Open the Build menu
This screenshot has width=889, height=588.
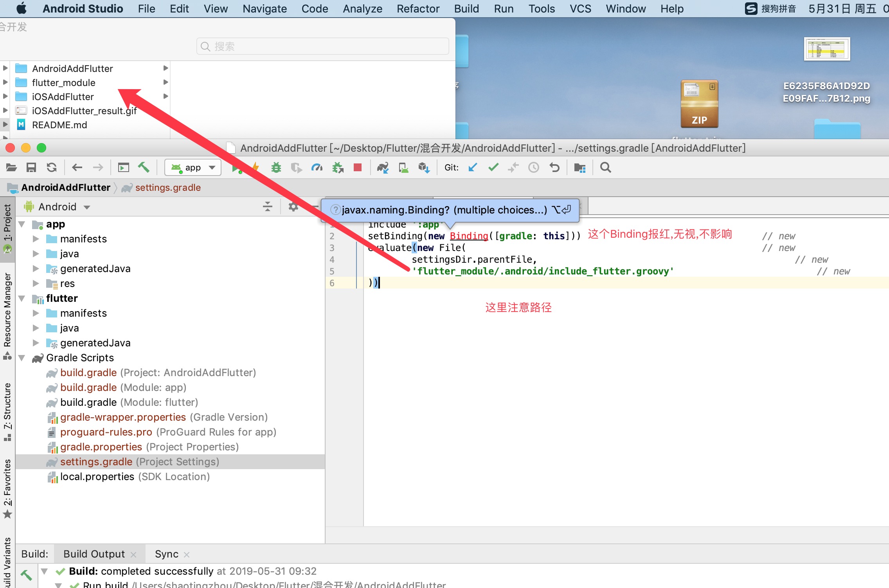pos(466,9)
